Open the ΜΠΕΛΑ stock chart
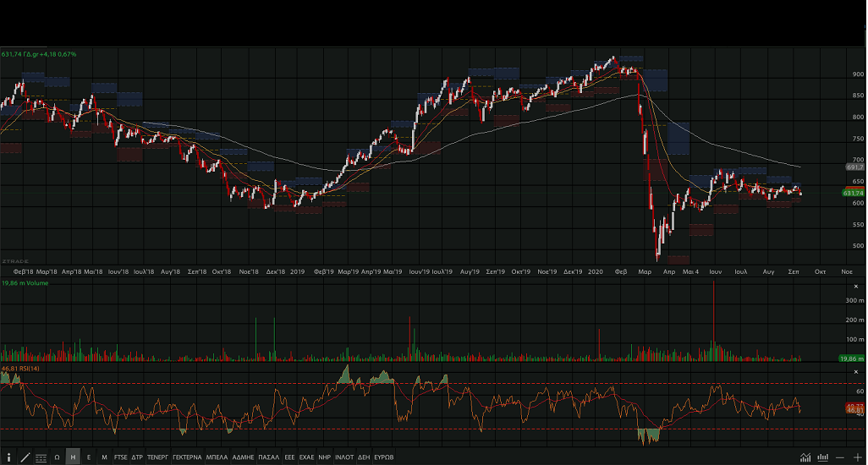The height and width of the screenshot is (465, 868). [x=217, y=457]
